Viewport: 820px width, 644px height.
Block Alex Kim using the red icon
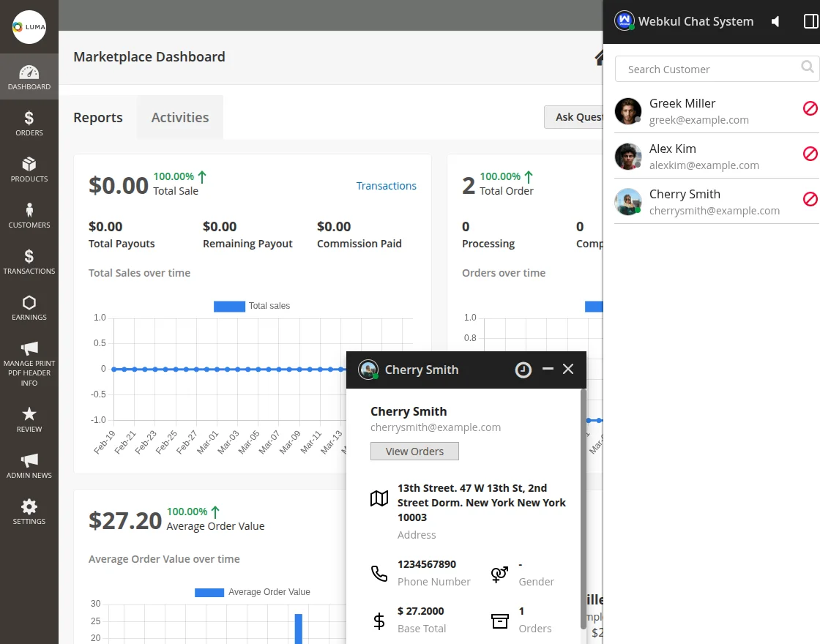point(810,154)
